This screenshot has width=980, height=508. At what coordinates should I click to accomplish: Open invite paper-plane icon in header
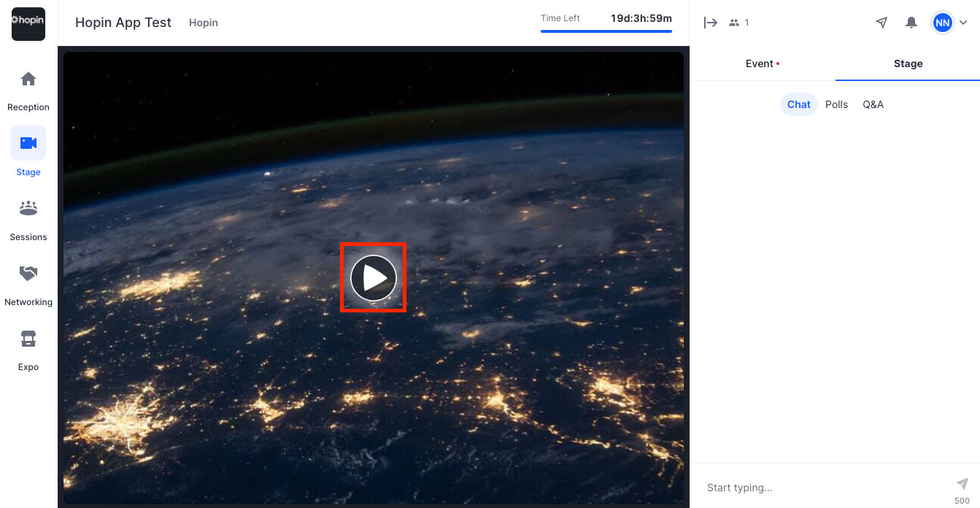tap(881, 23)
